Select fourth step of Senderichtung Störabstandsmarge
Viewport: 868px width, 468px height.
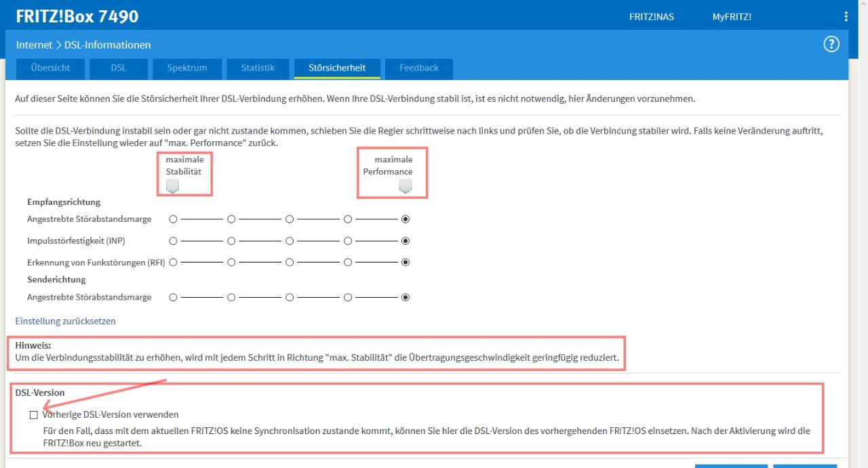(x=348, y=297)
